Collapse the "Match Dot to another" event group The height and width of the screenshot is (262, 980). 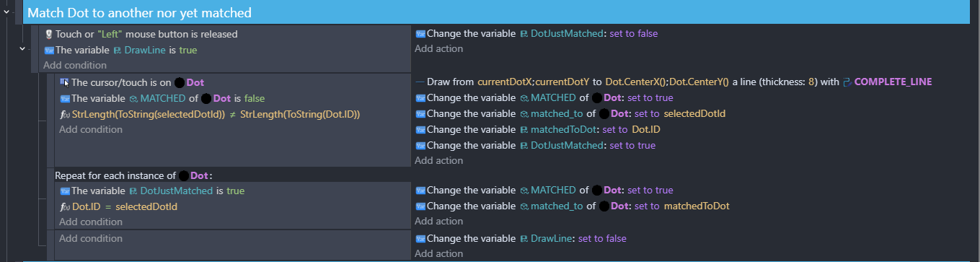coord(6,12)
